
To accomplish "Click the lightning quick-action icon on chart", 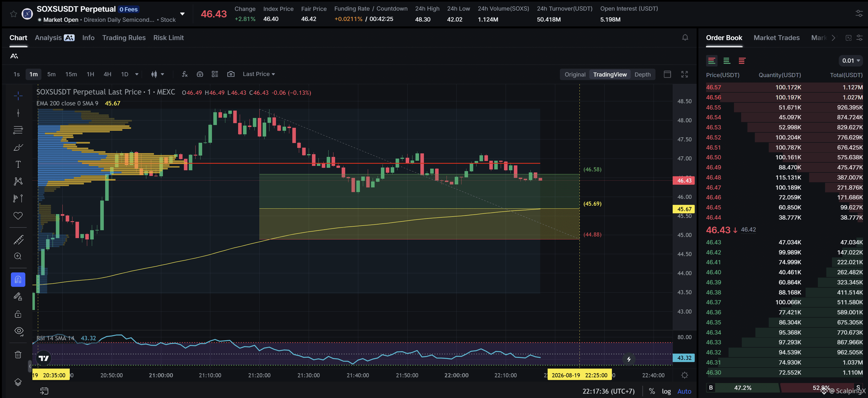I will 629,359.
